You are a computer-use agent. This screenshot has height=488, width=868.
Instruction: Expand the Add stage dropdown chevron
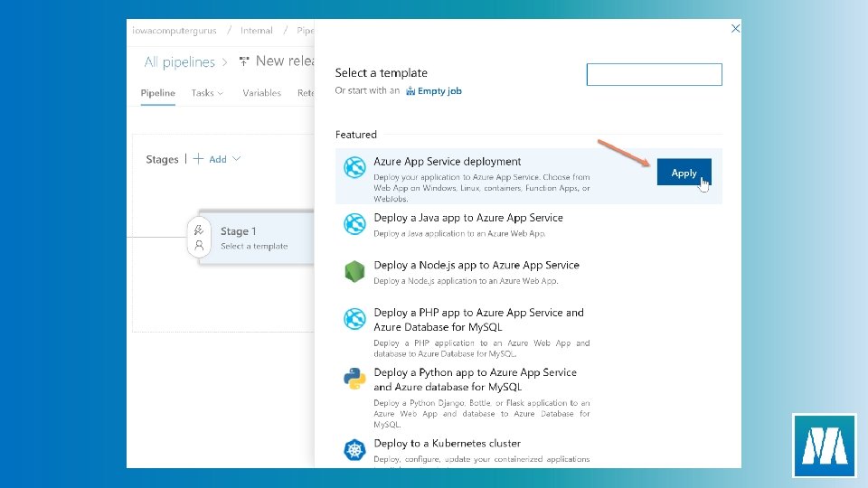pyautogui.click(x=236, y=159)
